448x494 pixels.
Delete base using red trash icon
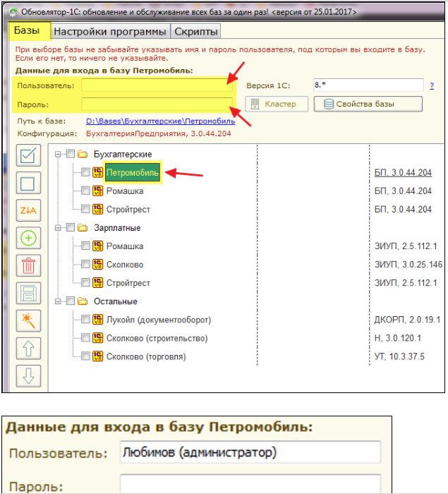pyautogui.click(x=28, y=265)
